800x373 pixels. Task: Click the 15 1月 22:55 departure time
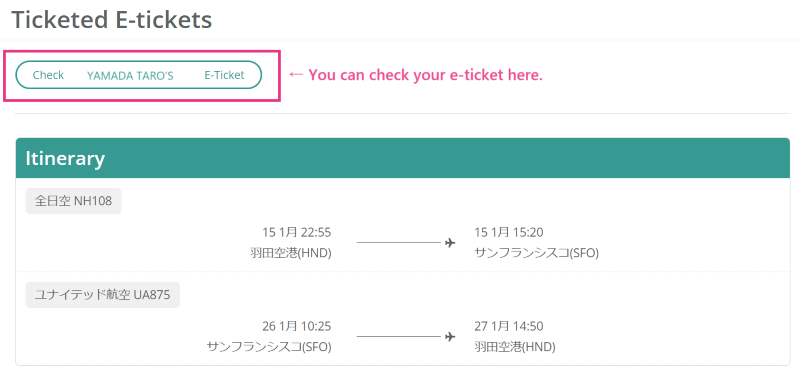point(297,233)
